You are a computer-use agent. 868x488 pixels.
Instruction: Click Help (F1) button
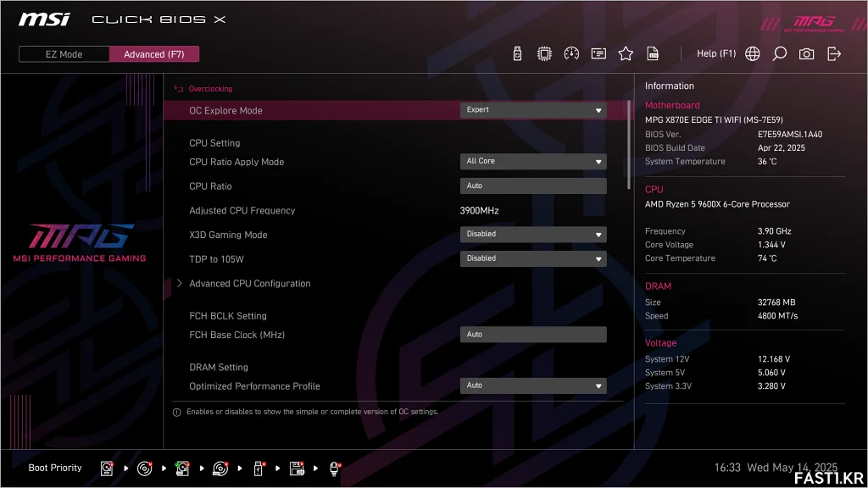click(x=715, y=53)
